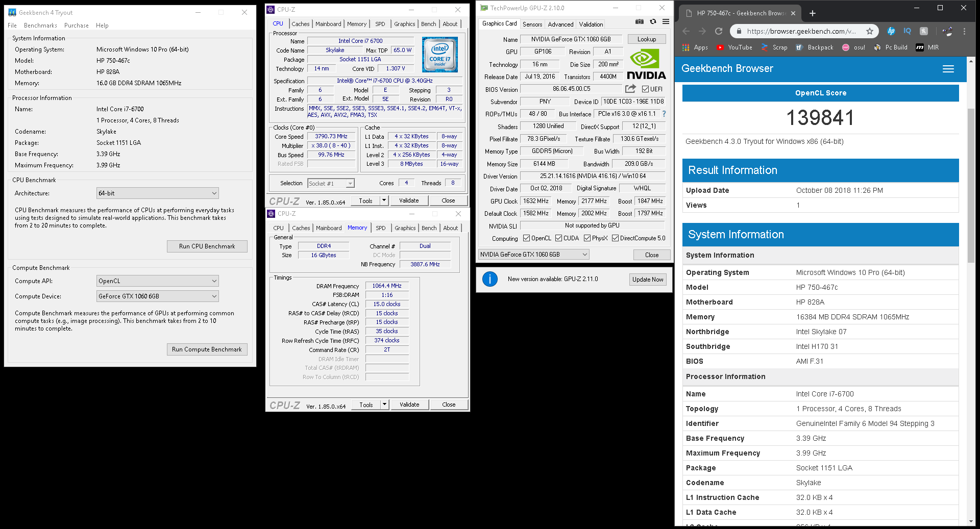The height and width of the screenshot is (529, 980).
Task: Go forward in the Chrome browser
Action: point(702,31)
